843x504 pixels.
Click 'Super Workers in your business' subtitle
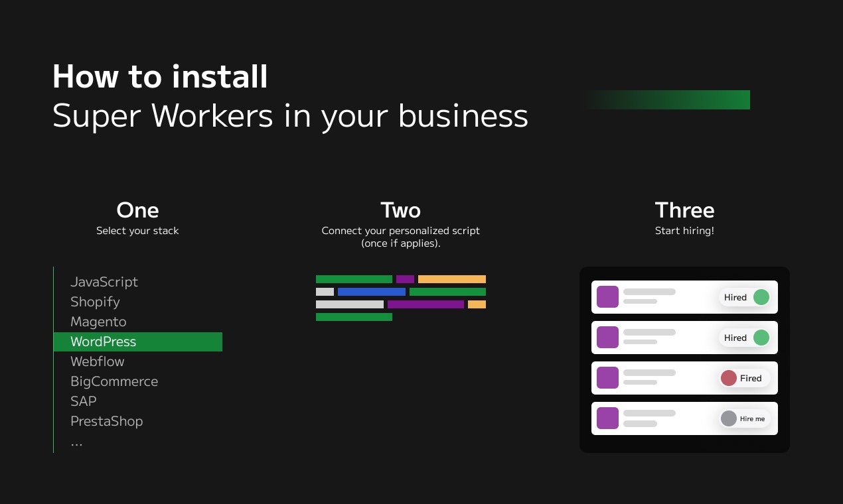[x=290, y=117]
